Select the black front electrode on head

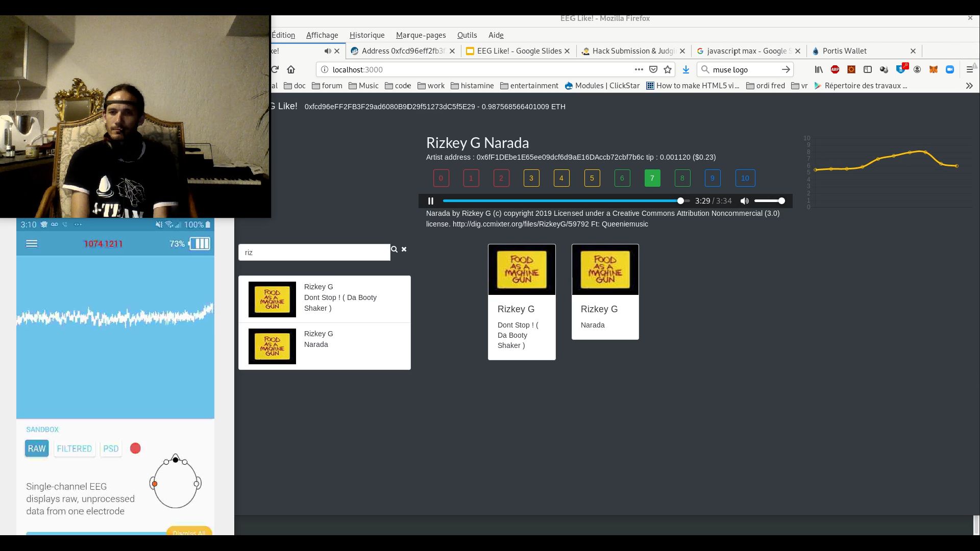click(176, 460)
